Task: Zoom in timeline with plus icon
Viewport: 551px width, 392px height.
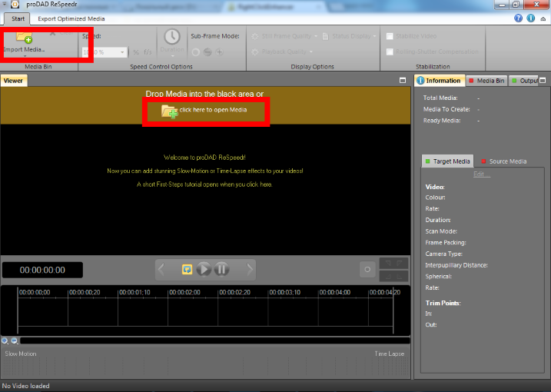Action: [x=5, y=340]
